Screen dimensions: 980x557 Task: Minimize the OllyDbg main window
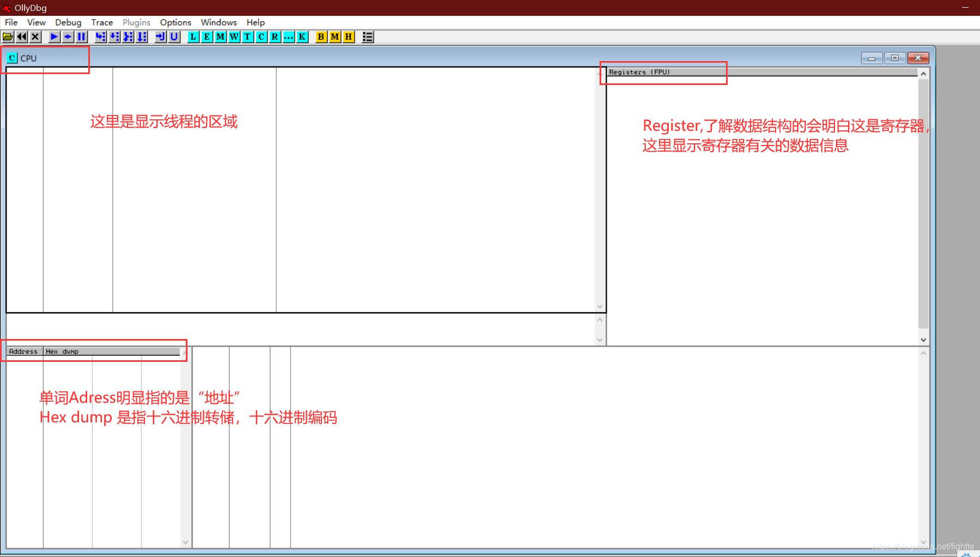point(965,8)
